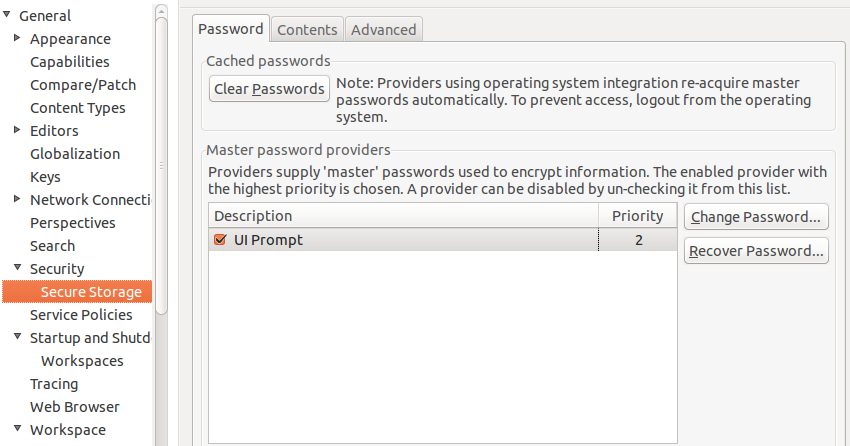The height and width of the screenshot is (446, 850).
Task: Collapse the Workspace tree node
Action: click(x=18, y=429)
